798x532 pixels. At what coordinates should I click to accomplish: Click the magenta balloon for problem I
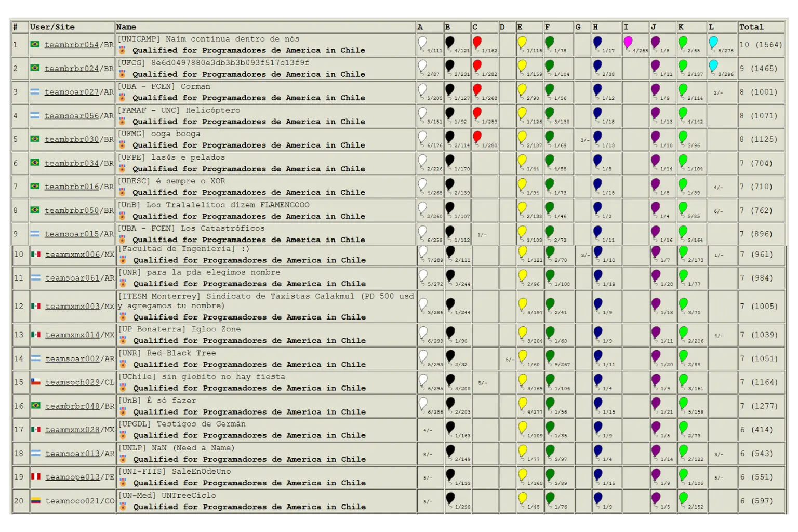tap(628, 42)
